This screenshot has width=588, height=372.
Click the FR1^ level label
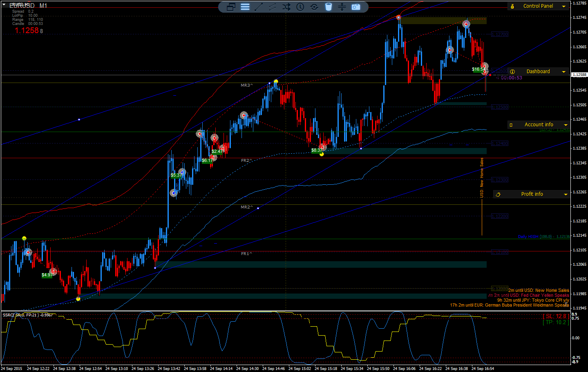pos(247,254)
